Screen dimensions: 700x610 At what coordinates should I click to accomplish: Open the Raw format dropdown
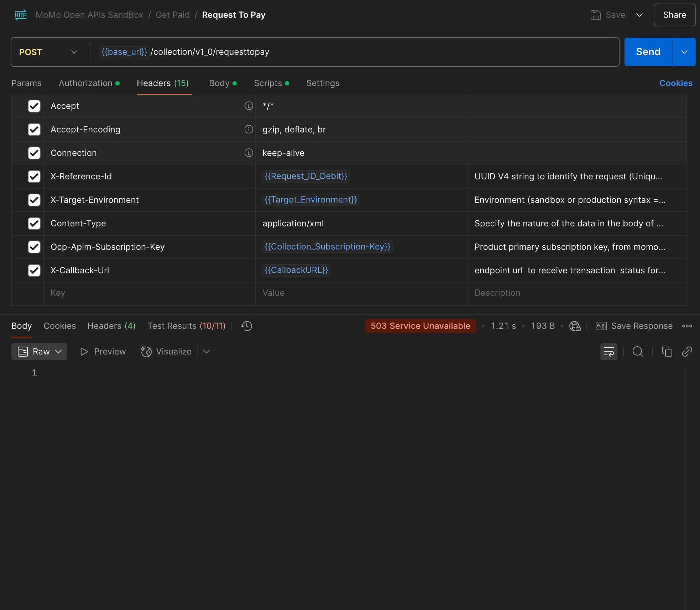coord(39,352)
